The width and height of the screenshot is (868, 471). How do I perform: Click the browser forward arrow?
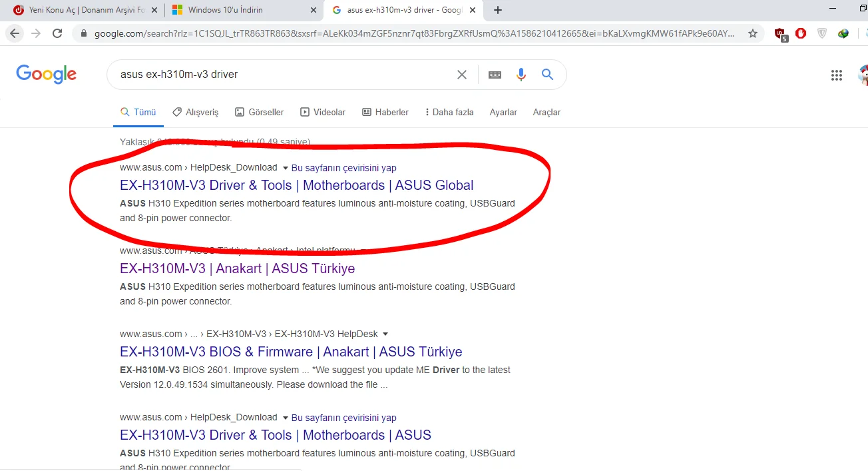(x=36, y=33)
